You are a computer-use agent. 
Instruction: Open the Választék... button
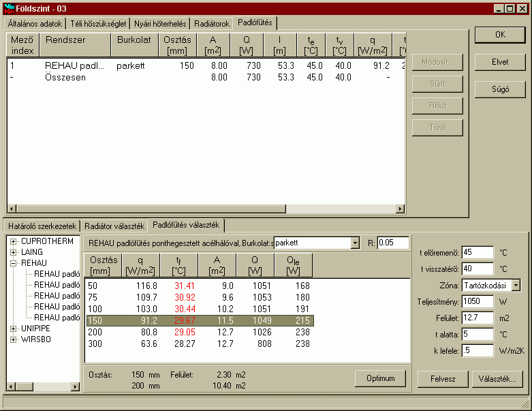coord(497,379)
